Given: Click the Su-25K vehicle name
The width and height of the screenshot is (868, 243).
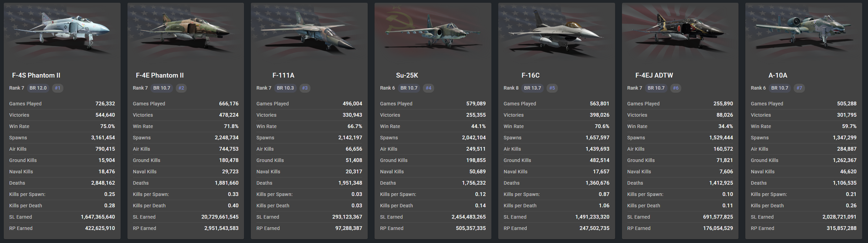Looking at the screenshot, I should click(407, 75).
